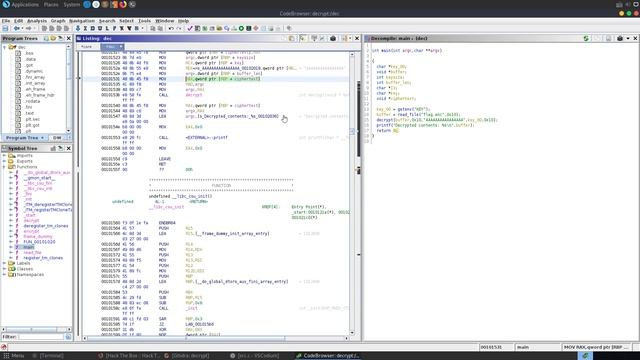This screenshot has height=360, width=640.
Task: Open the Graph menu
Action: pyautogui.click(x=58, y=21)
